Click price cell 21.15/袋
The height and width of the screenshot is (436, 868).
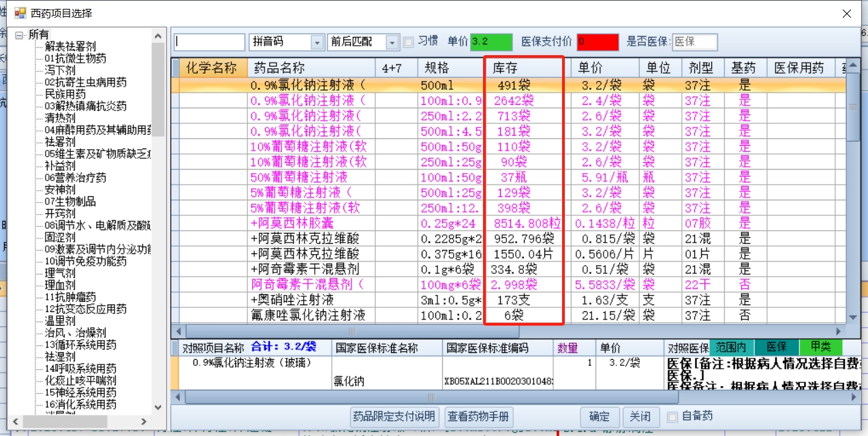click(605, 315)
